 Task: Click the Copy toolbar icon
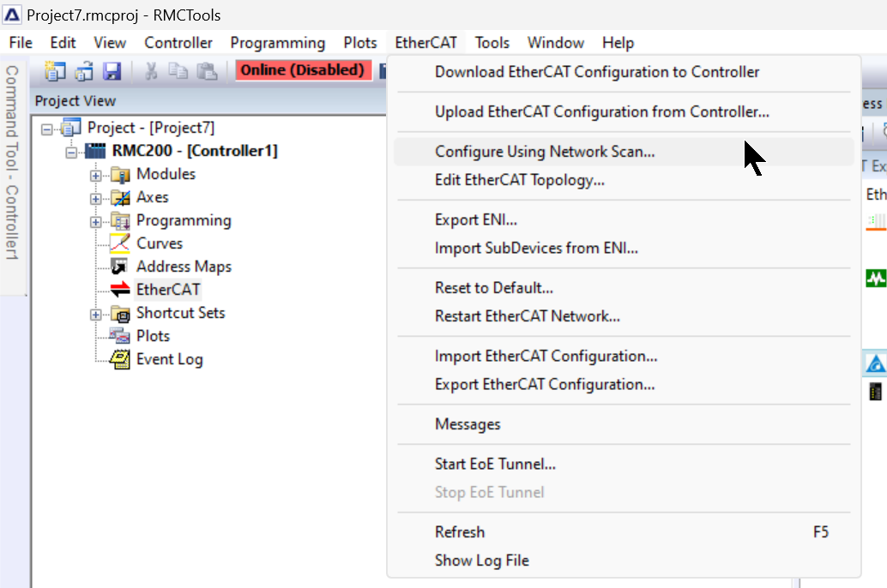pos(178,70)
